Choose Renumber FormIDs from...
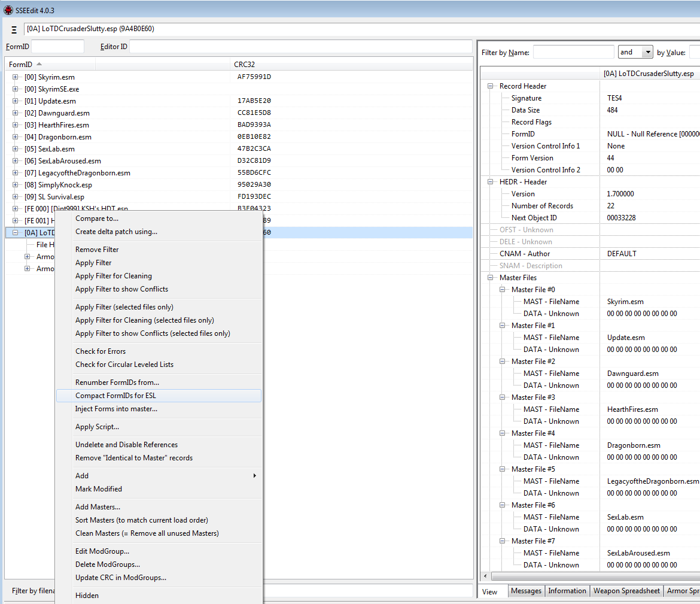The width and height of the screenshot is (700, 604). (159, 383)
